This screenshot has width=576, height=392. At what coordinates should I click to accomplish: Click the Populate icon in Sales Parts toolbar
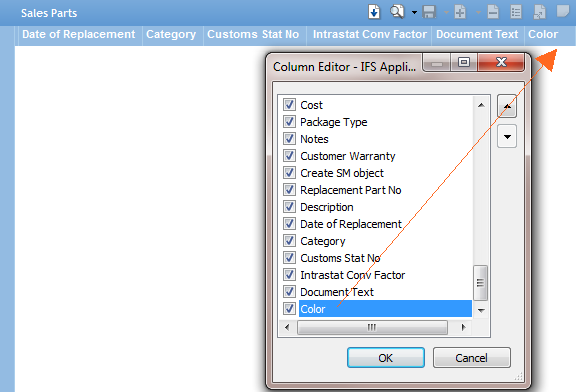[374, 12]
